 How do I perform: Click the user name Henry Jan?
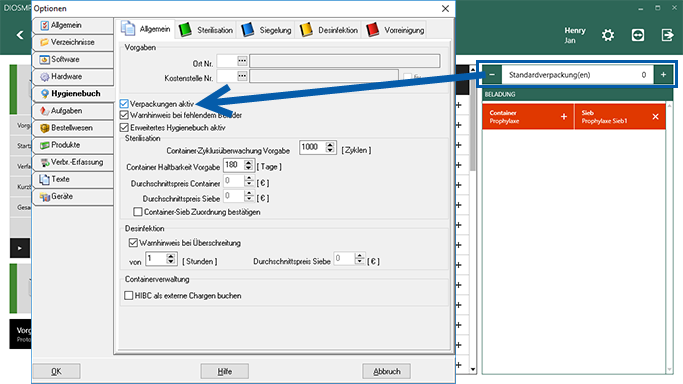[x=575, y=35]
